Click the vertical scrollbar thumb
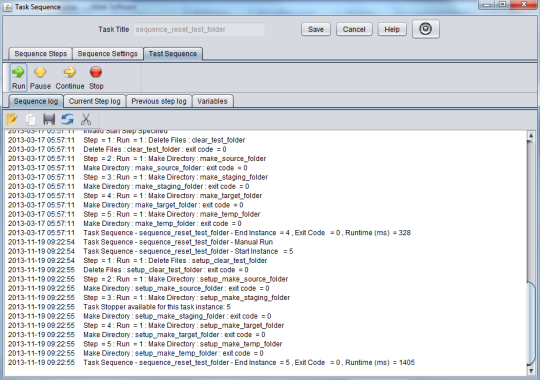The height and width of the screenshot is (380, 540). (531, 324)
